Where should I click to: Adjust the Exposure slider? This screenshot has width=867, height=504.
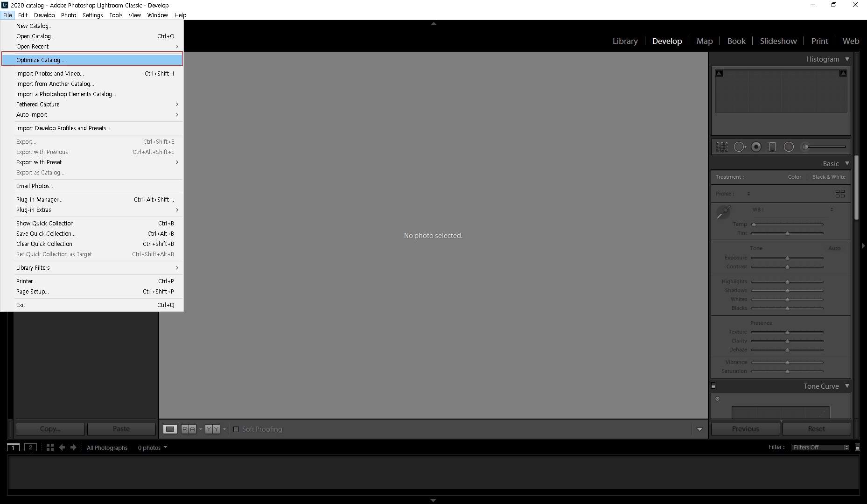point(787,258)
